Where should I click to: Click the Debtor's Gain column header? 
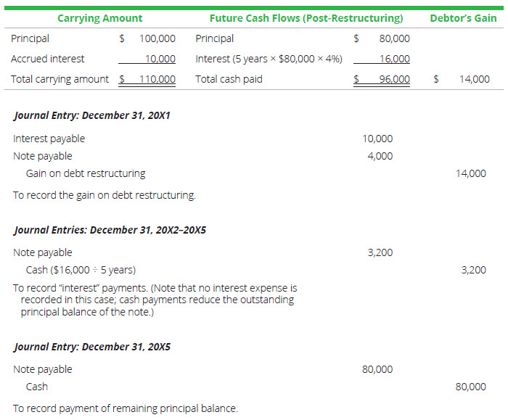pyautogui.click(x=463, y=18)
